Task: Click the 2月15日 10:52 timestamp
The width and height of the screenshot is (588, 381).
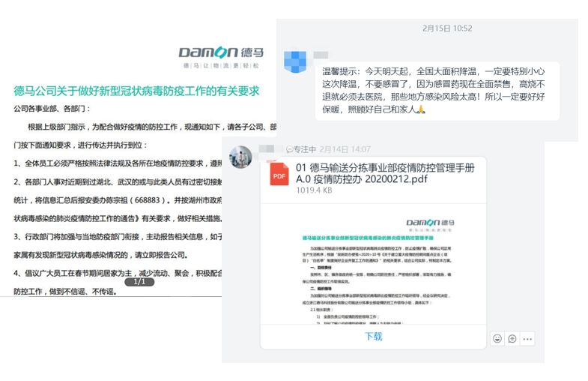Action: click(447, 28)
